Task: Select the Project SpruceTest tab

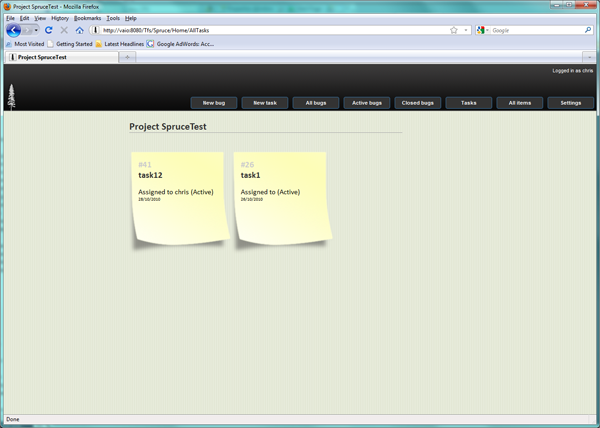Action: pos(61,57)
